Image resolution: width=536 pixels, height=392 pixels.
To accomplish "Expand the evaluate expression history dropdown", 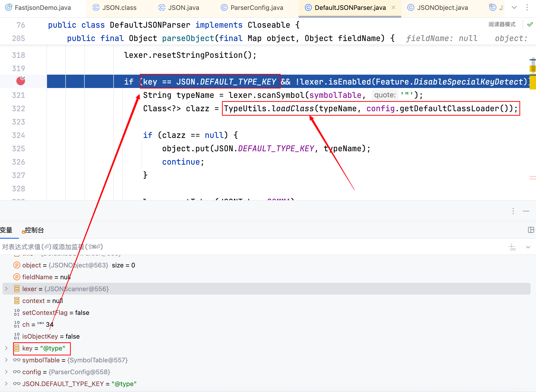I will (528, 247).
